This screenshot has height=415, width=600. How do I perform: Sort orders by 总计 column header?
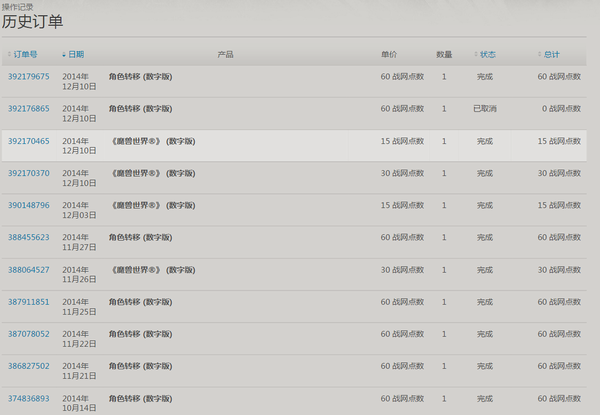[x=551, y=54]
